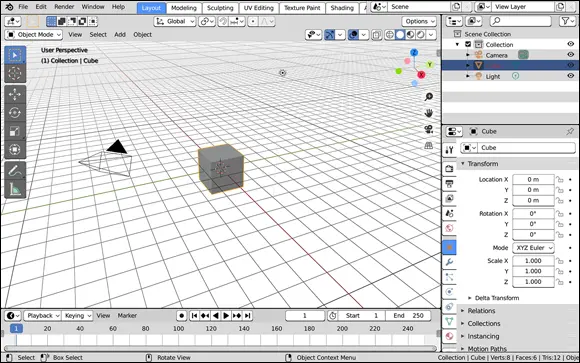Open the Physics properties tab
The image size is (580, 363).
tap(449, 292)
